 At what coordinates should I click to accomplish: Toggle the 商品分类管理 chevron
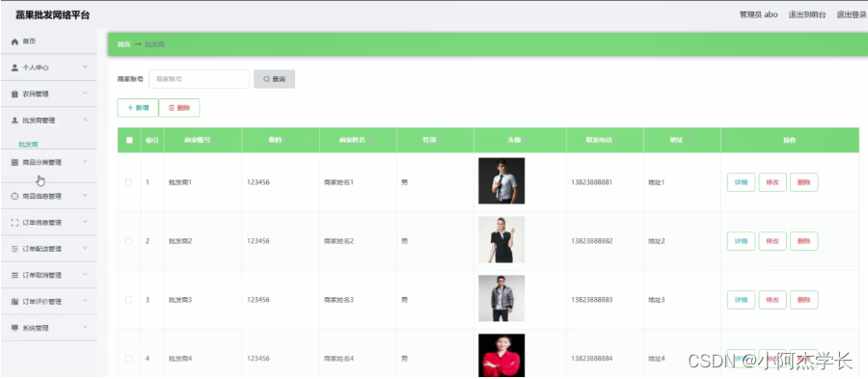85,162
